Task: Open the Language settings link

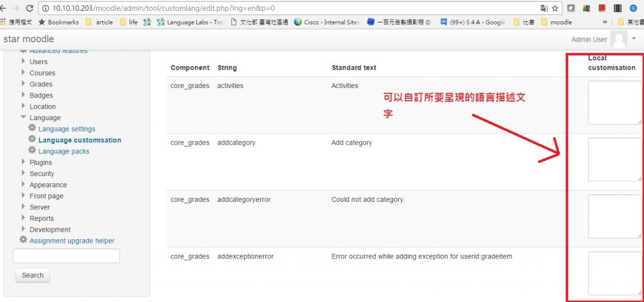Action: click(67, 129)
